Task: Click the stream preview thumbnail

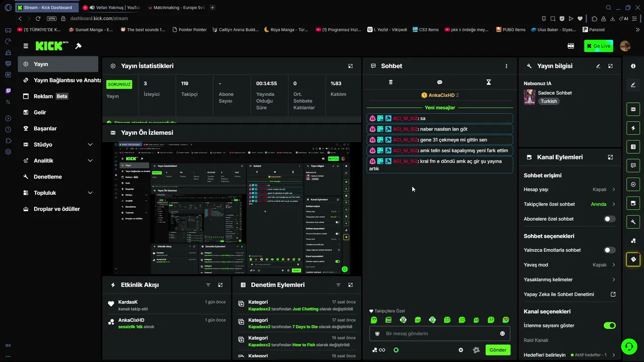Action: pos(232,208)
